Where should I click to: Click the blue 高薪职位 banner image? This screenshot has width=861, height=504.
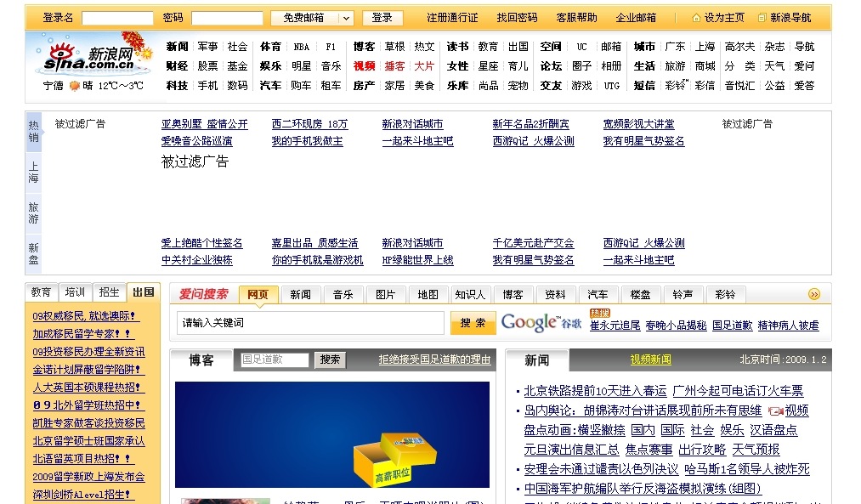332,435
